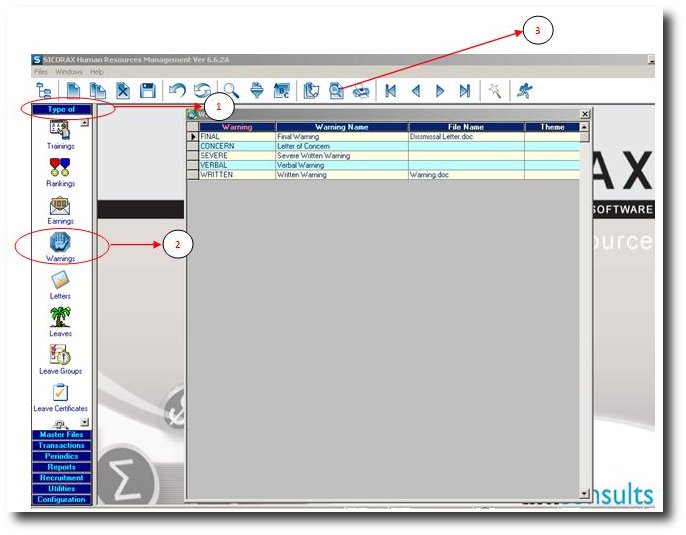This screenshot has height=535, width=686.
Task: Open the Warnings icon in the sidebar
Action: pyautogui.click(x=60, y=243)
